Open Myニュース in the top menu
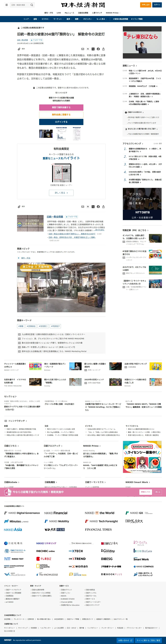 [x=69, y=13]
